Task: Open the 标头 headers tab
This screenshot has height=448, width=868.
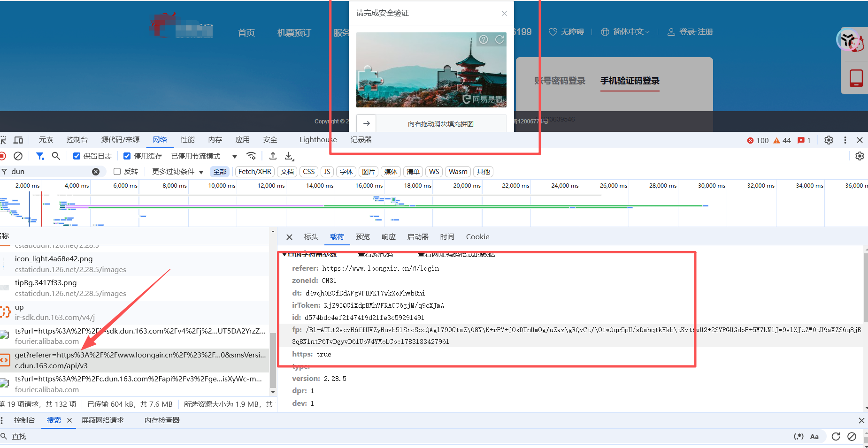Action: pos(311,237)
